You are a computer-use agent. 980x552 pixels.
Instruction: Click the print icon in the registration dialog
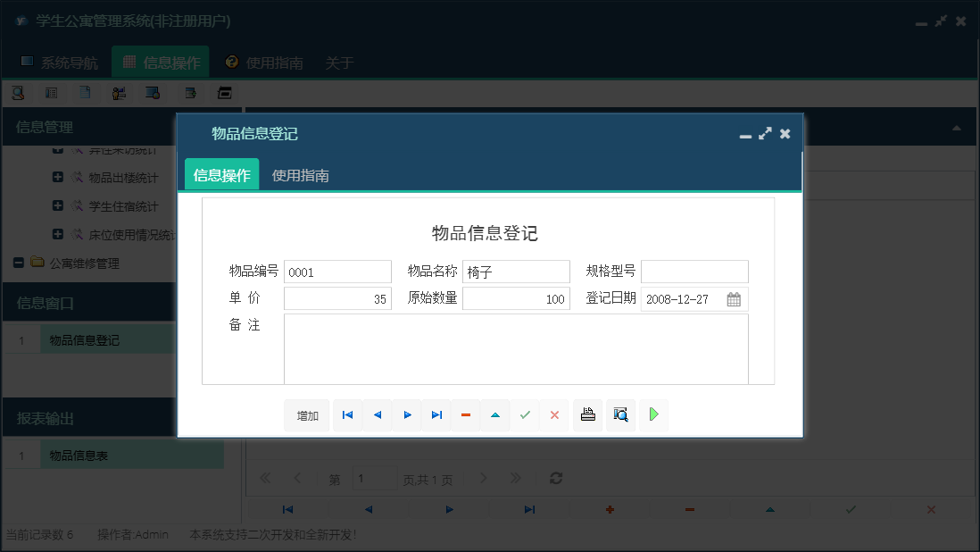click(x=587, y=414)
